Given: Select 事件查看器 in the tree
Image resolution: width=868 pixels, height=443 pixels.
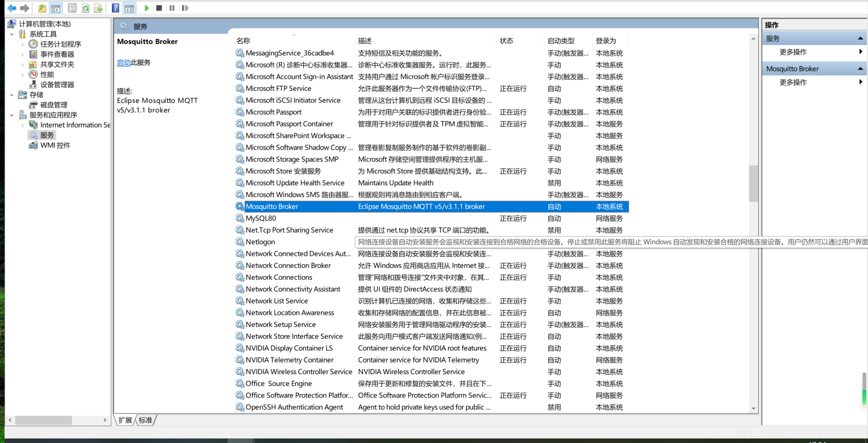Looking at the screenshot, I should [x=57, y=54].
